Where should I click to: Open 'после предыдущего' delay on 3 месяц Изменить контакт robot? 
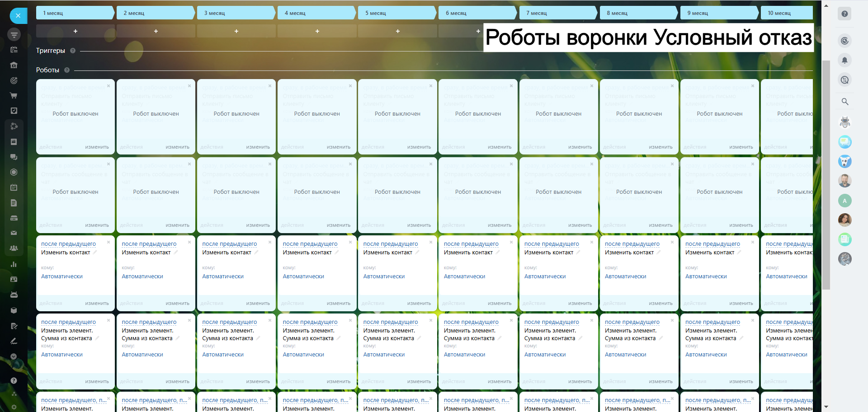click(229, 244)
